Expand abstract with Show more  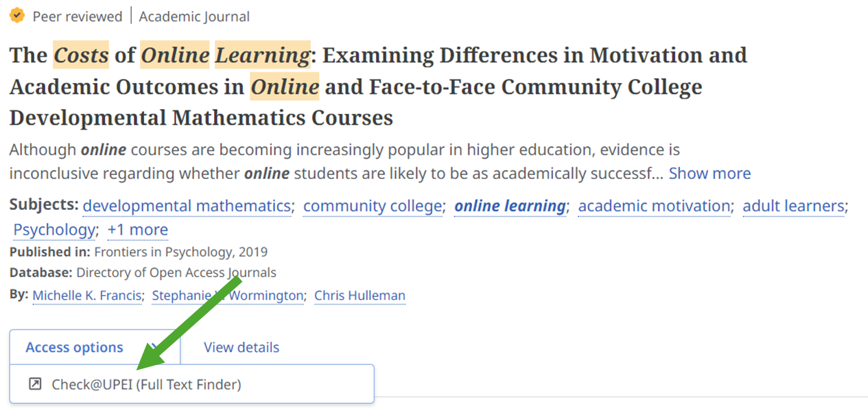(x=709, y=174)
